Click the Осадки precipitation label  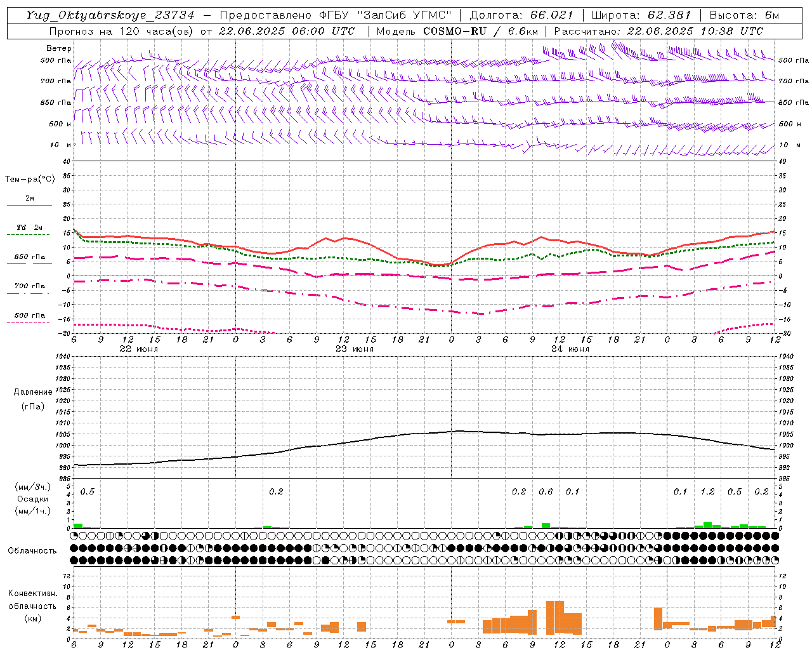[x=33, y=499]
